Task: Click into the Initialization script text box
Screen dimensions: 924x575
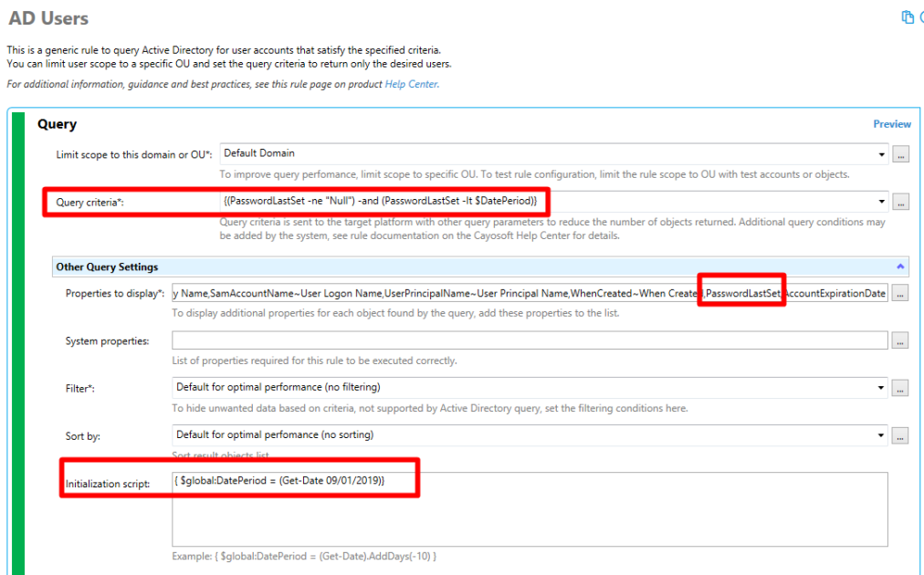Action: pyautogui.click(x=530, y=509)
